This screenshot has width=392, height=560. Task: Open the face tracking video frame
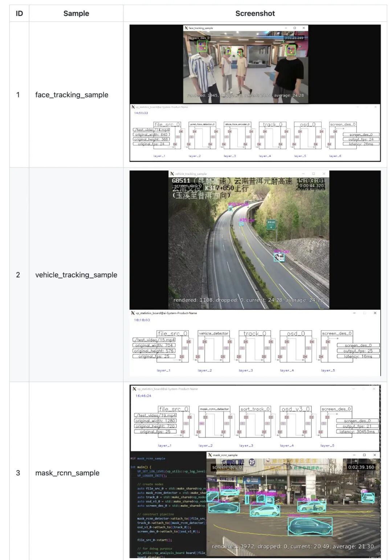(x=246, y=67)
